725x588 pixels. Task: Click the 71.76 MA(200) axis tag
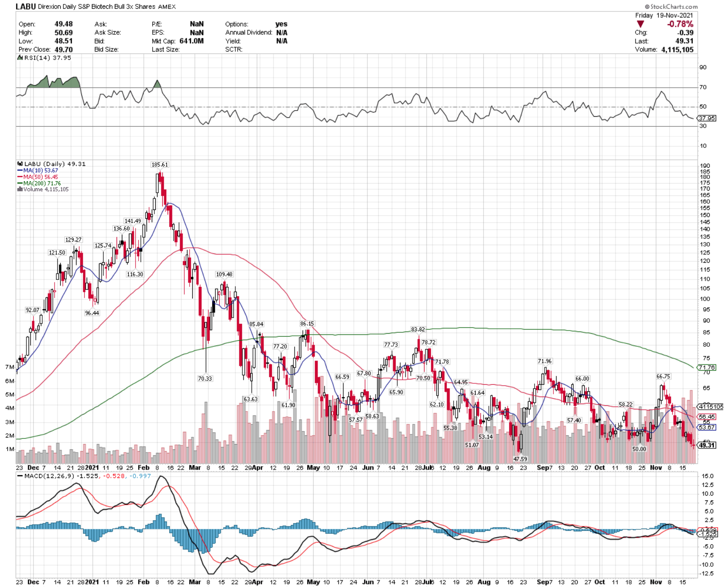pyautogui.click(x=707, y=367)
